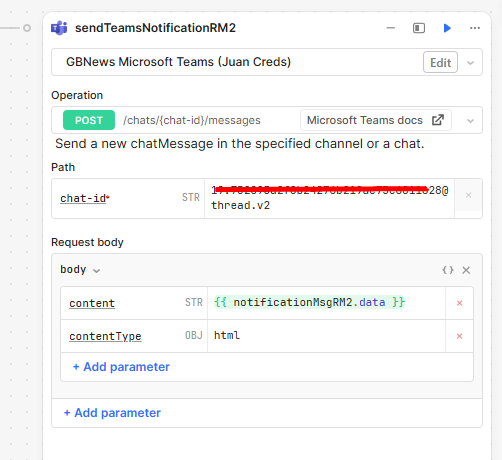Image resolution: width=502 pixels, height=460 pixels.
Task: Click the input connector node circle
Action: pos(27,28)
